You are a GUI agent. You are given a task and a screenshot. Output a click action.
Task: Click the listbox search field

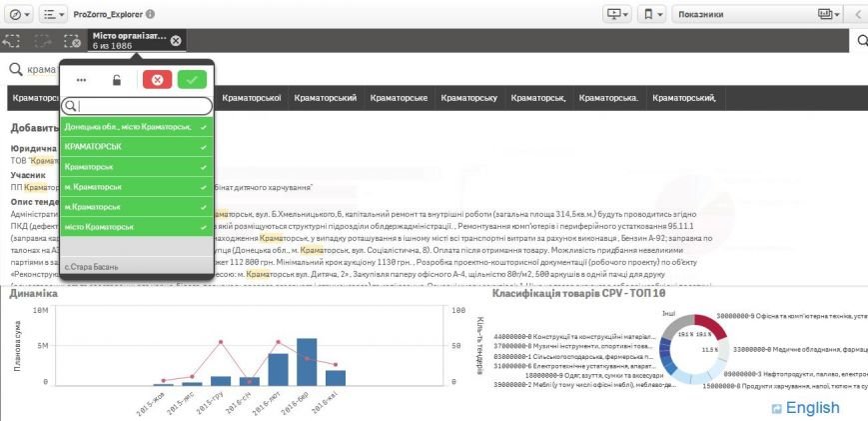pyautogui.click(x=137, y=106)
